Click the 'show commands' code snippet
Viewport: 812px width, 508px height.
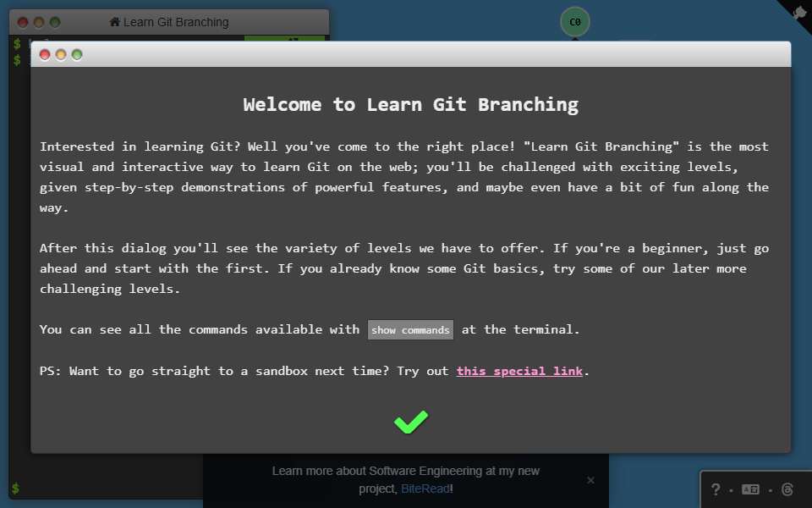click(x=411, y=330)
